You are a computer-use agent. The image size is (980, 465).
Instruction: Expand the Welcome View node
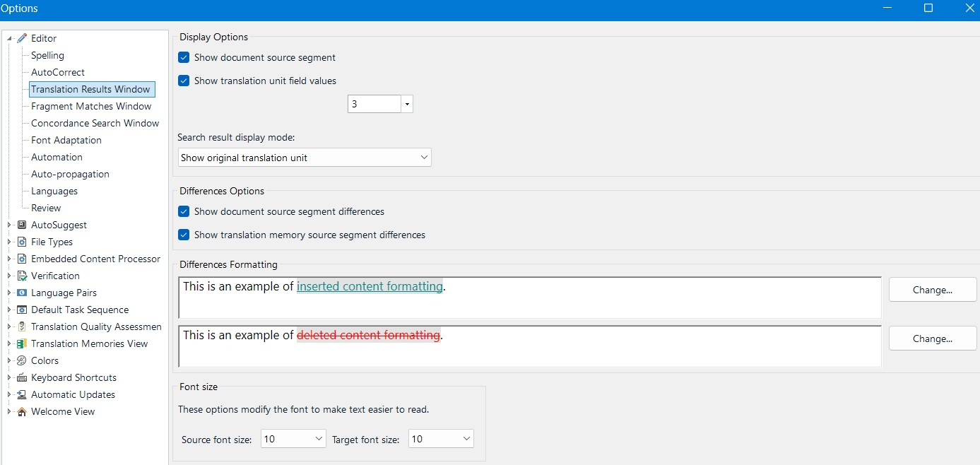point(10,411)
